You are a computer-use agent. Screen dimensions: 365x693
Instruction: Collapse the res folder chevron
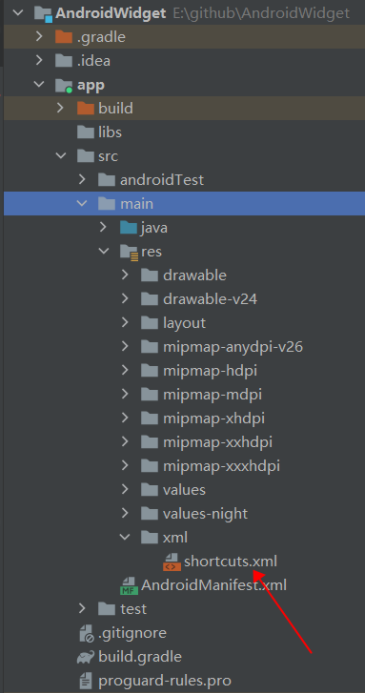103,251
